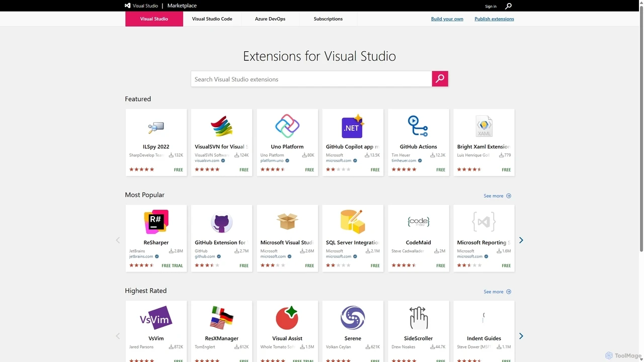Click Sign in

point(491,7)
